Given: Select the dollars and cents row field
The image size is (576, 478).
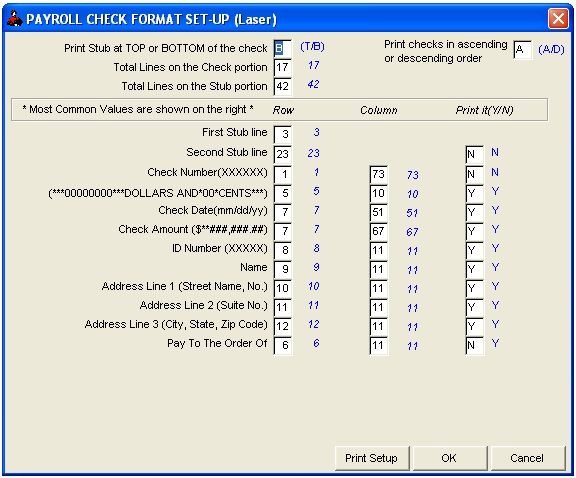Looking at the screenshot, I should tap(283, 193).
